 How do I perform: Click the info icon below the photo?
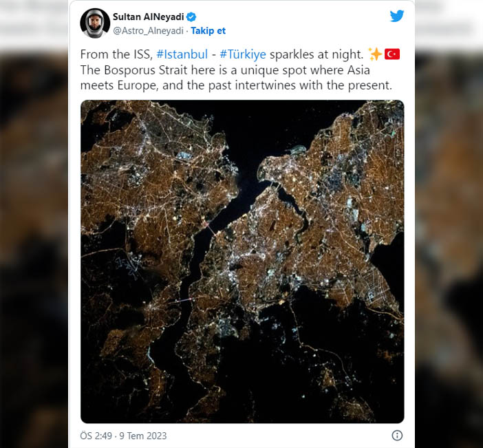tap(397, 436)
